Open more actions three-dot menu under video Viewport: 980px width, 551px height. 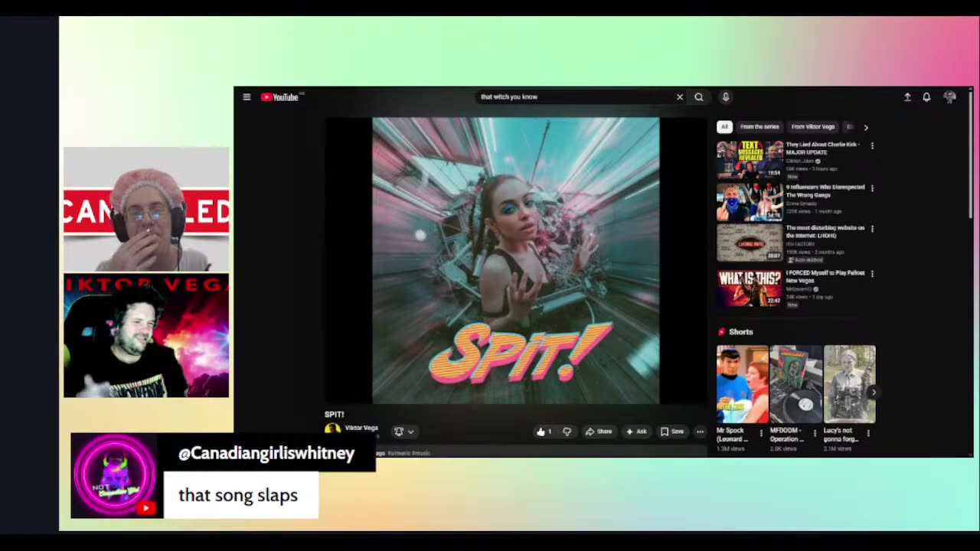click(x=700, y=432)
